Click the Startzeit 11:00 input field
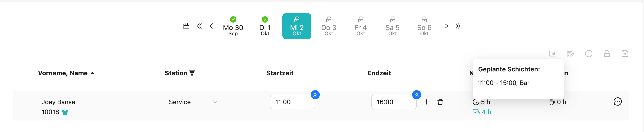This screenshot has width=644, height=132. (x=292, y=102)
